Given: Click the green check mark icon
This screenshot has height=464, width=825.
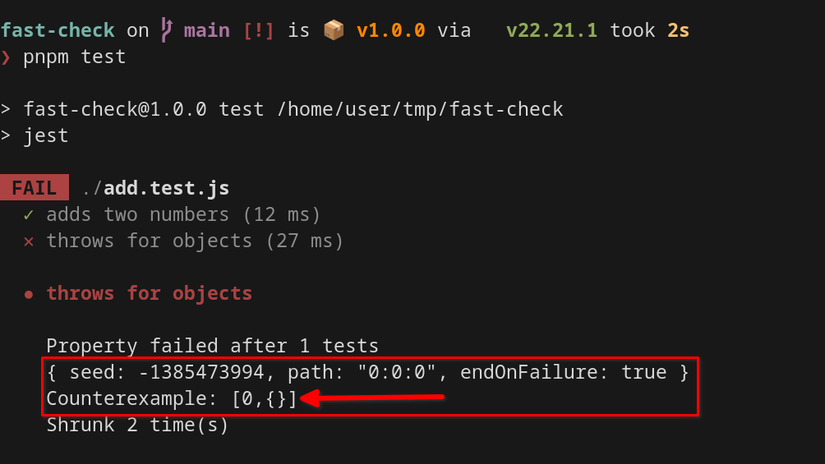Looking at the screenshot, I should (x=29, y=215).
